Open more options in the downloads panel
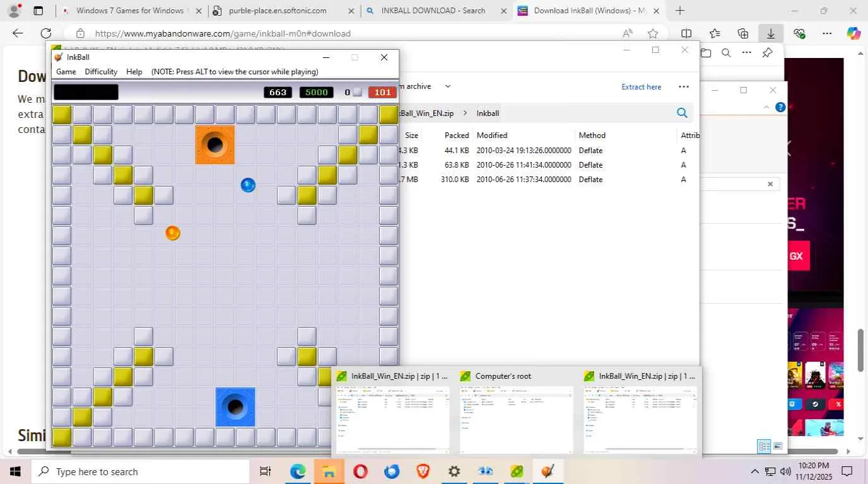The image size is (868, 484). pos(747,53)
